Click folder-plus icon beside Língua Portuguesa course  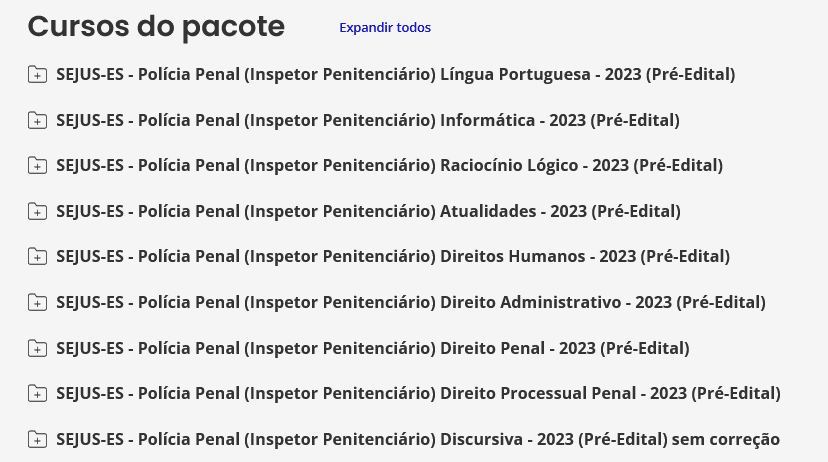(37, 74)
